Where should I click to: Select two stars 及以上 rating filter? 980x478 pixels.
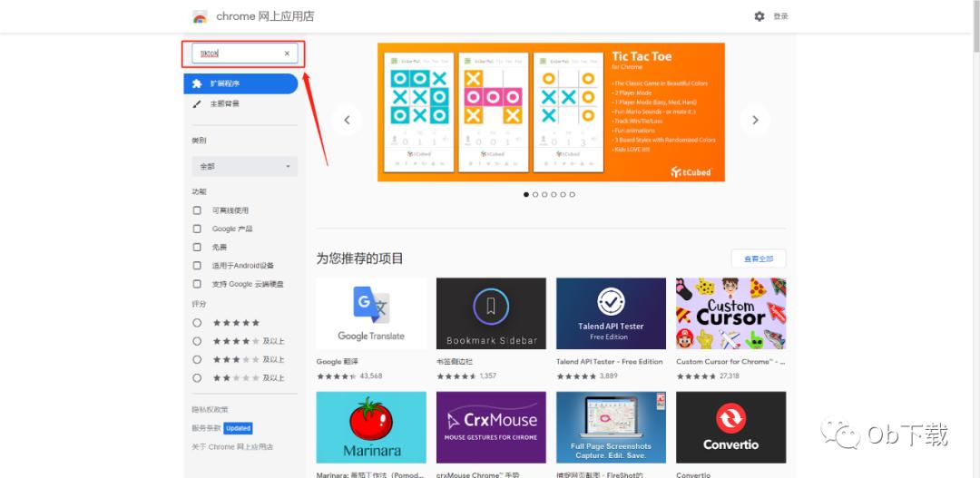click(198, 378)
